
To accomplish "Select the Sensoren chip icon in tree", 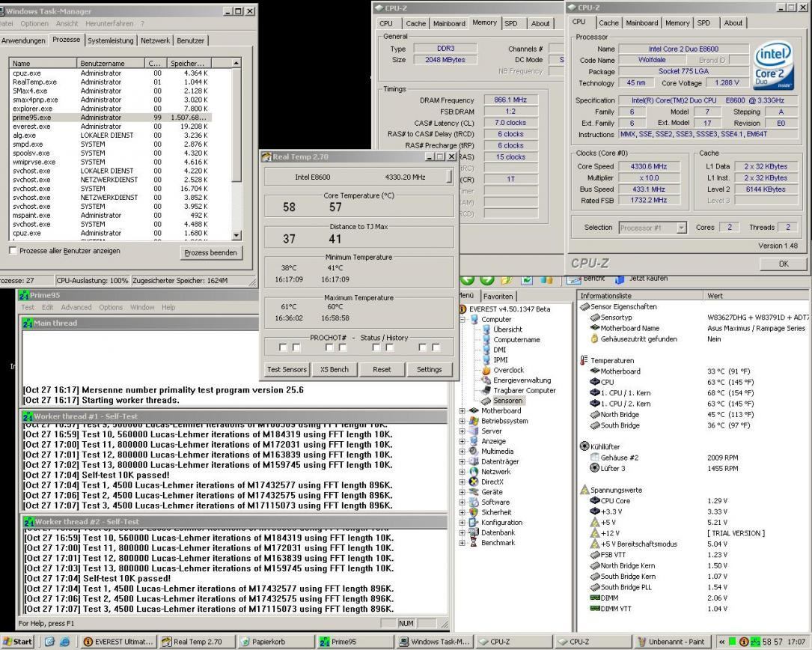I will click(x=486, y=401).
